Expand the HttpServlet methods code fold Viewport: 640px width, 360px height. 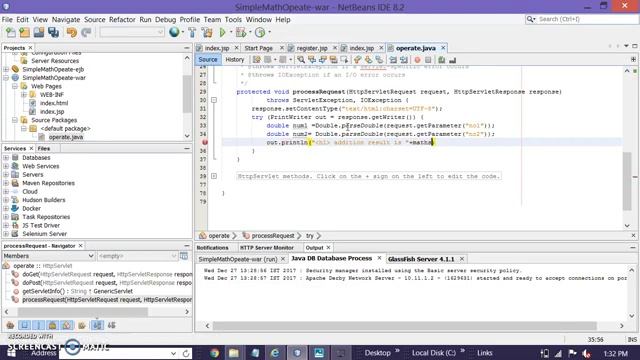pyautogui.click(x=214, y=176)
